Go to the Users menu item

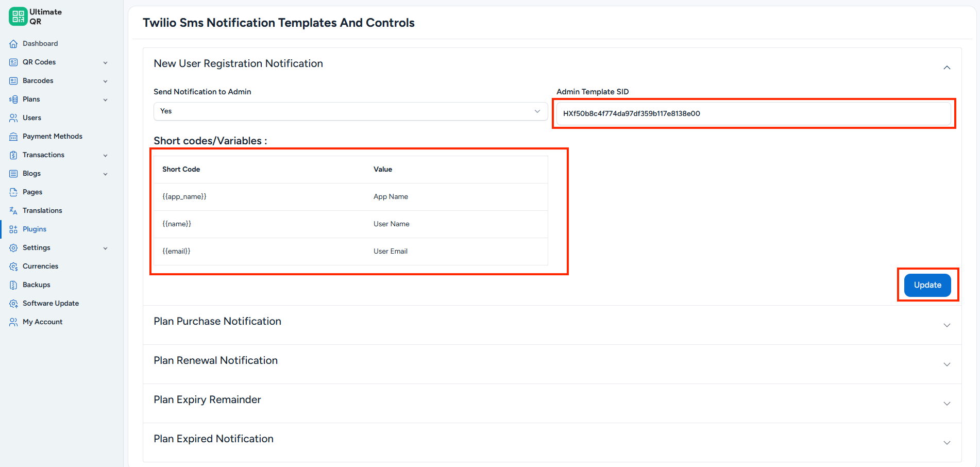[32, 118]
